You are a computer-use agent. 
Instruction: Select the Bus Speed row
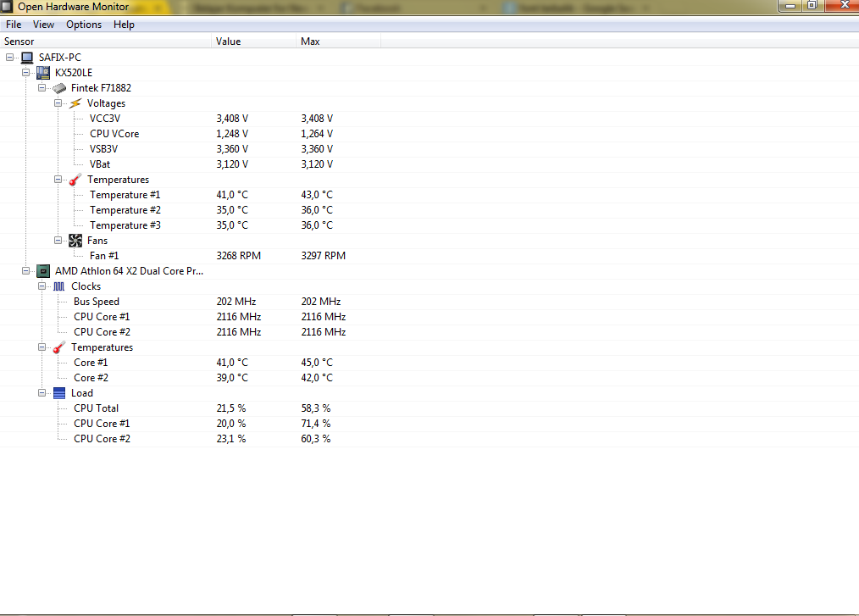point(429,302)
